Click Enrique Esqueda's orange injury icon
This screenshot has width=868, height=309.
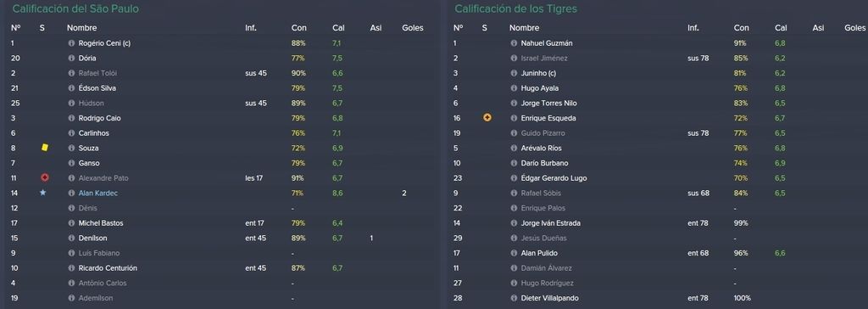(487, 118)
